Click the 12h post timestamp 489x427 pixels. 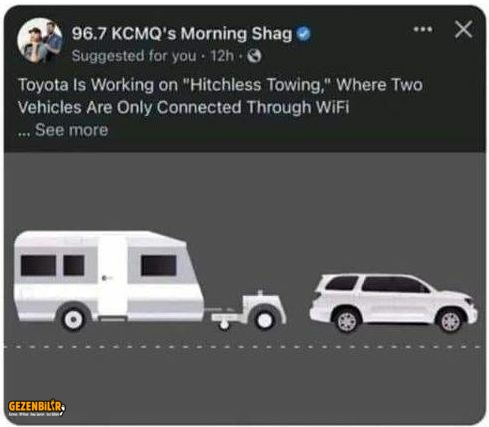(222, 56)
